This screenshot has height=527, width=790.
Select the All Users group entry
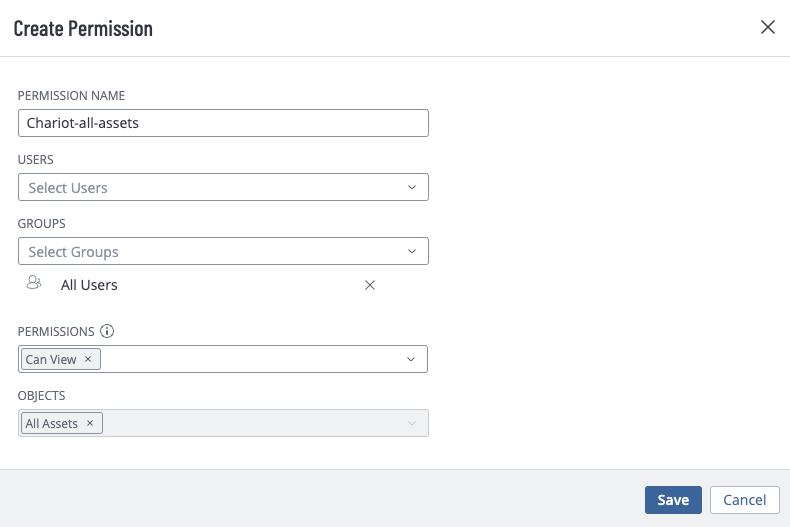coord(89,285)
